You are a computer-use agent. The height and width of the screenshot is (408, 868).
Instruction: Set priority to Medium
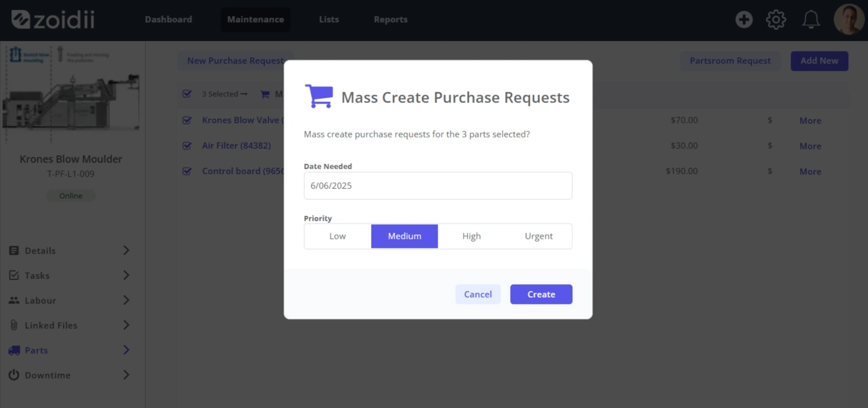(x=404, y=237)
